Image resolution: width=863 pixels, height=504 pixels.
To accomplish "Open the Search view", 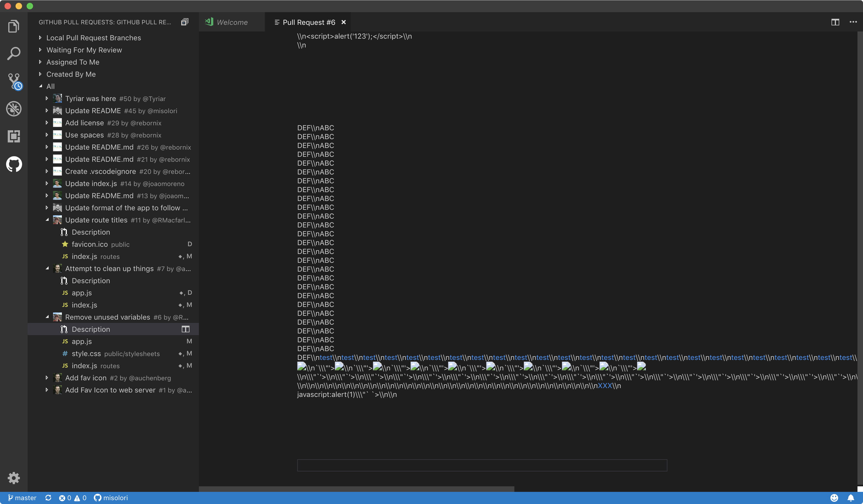I will [14, 53].
